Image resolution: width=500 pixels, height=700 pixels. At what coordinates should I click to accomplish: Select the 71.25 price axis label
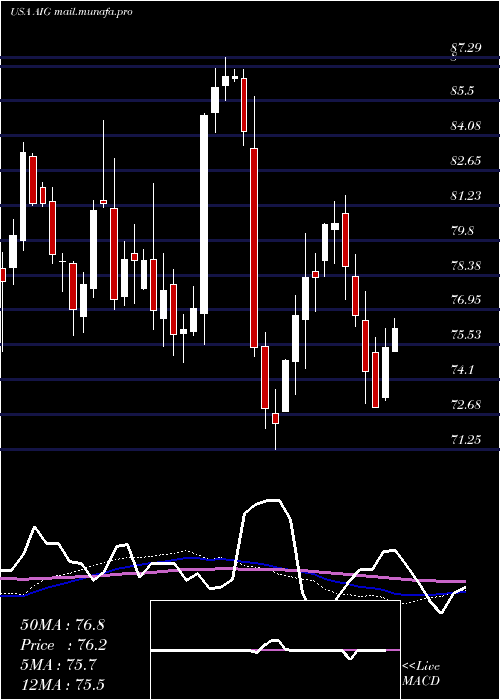[x=467, y=440]
